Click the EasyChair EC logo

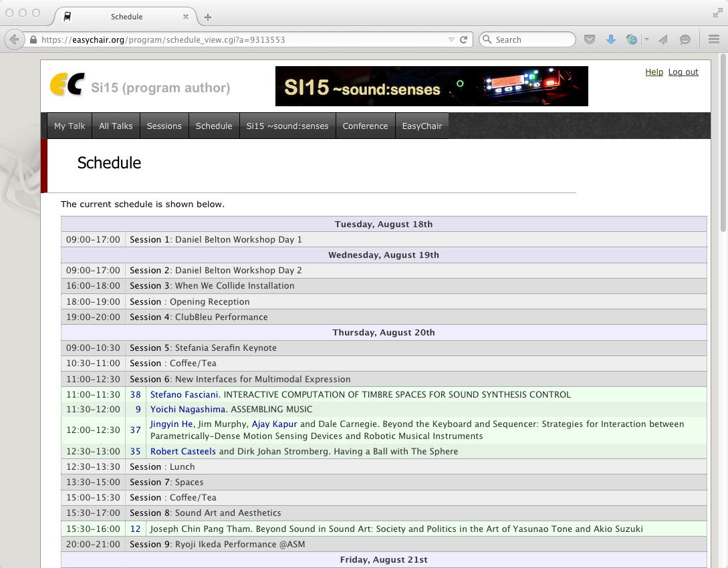[x=68, y=84]
